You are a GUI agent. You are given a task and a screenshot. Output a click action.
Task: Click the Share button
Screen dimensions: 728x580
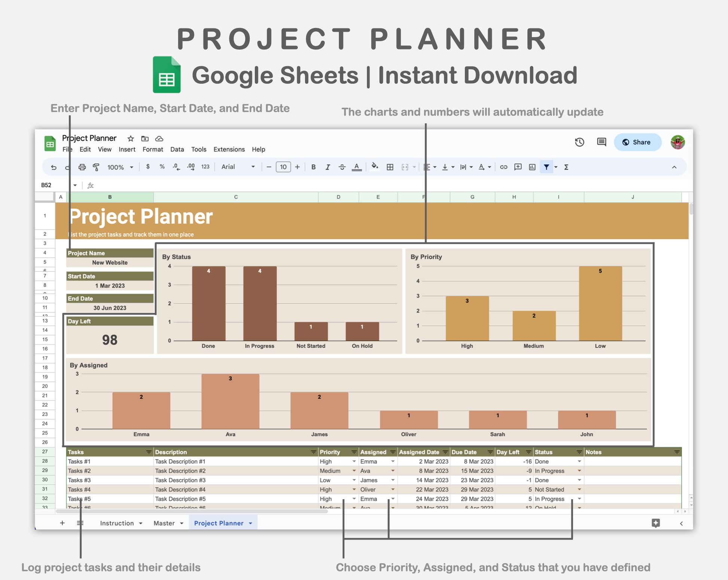pos(637,142)
